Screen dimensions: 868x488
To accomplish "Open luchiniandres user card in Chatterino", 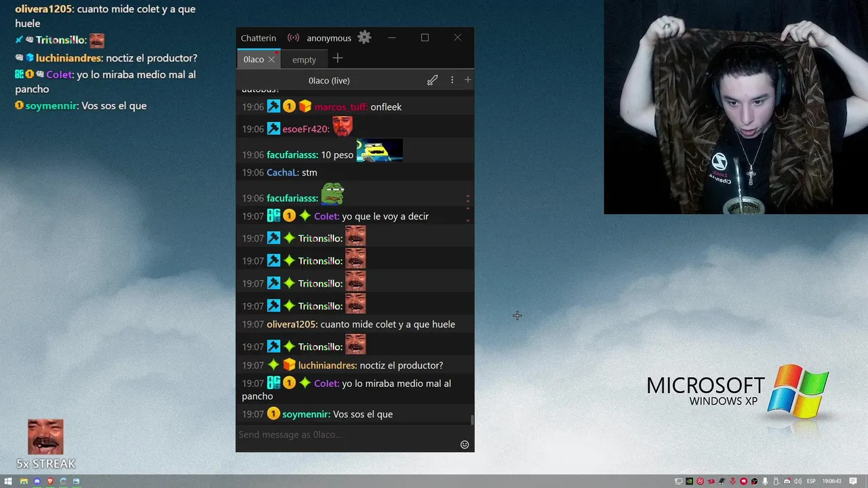I will (x=328, y=365).
